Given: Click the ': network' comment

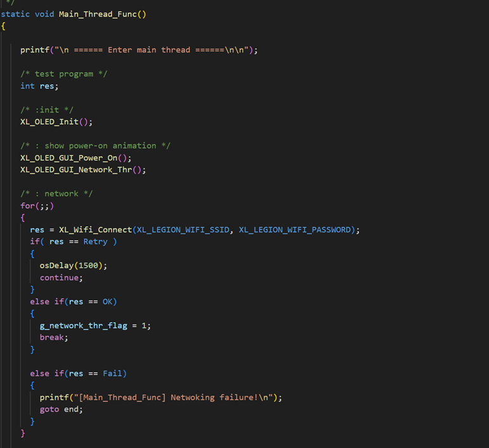Looking at the screenshot, I should click(x=56, y=194).
